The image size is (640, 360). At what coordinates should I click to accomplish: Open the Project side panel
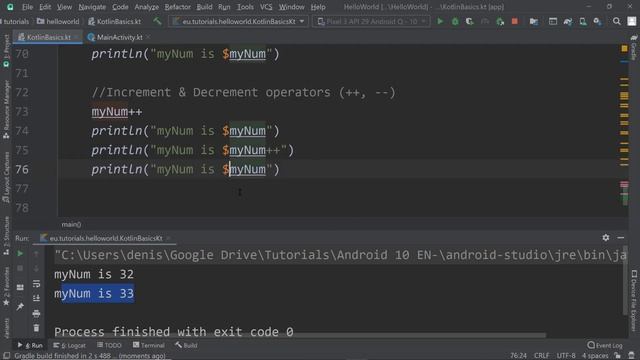(x=6, y=50)
